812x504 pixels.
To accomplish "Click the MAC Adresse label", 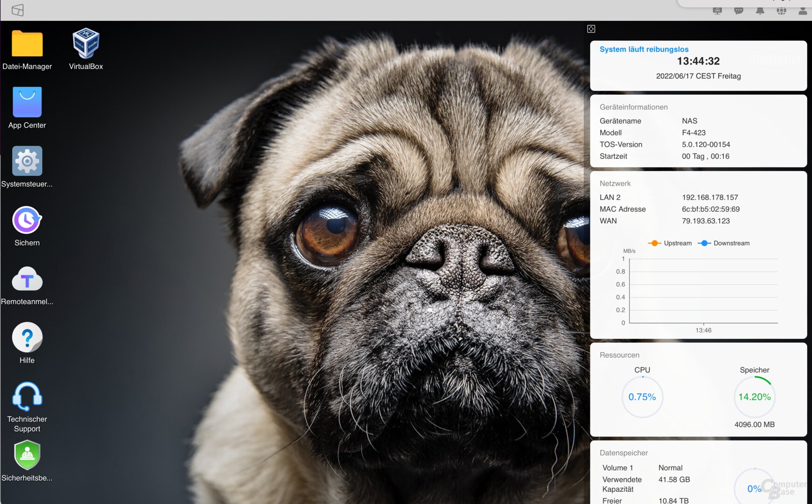I will coord(623,209).
